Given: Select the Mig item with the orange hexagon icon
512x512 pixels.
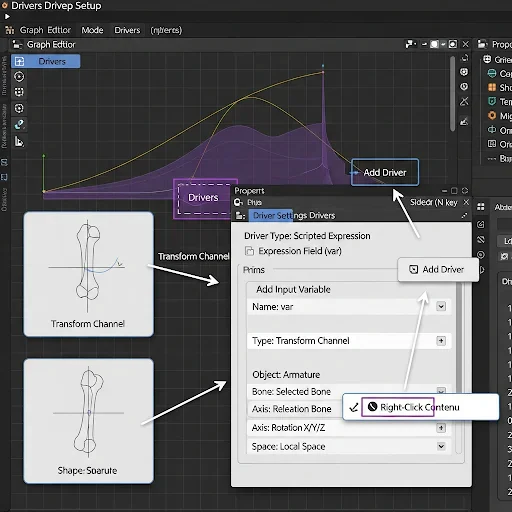Looking at the screenshot, I should [499, 116].
